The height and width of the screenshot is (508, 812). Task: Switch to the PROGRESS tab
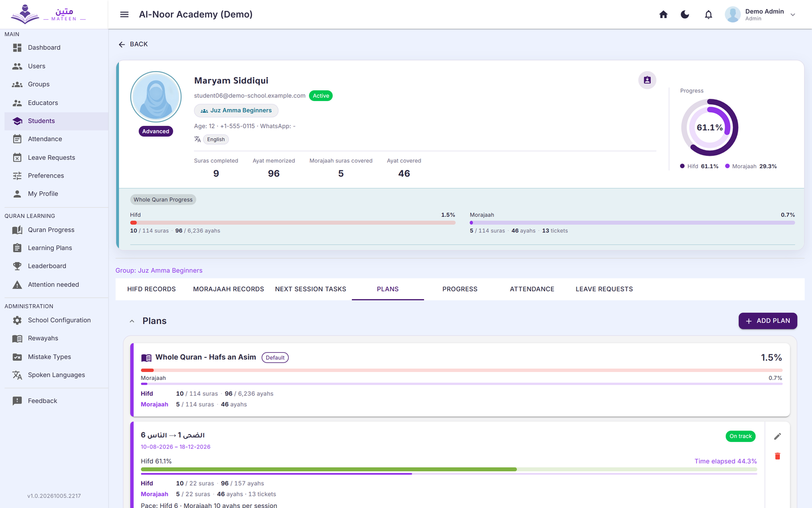click(460, 289)
